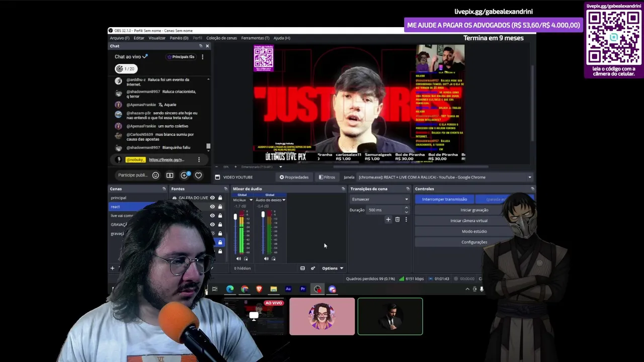Click the Super Chat money icon

tap(170, 175)
